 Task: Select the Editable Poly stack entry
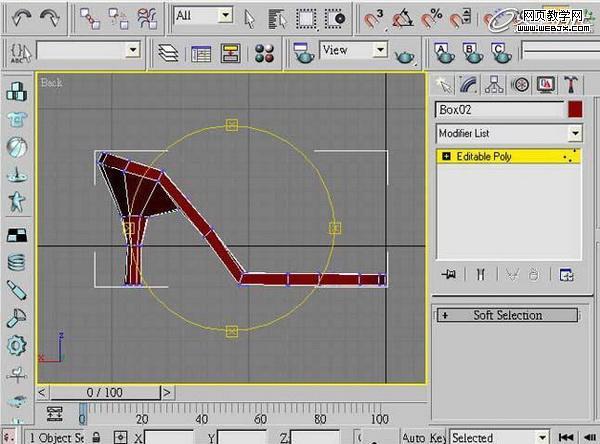(509, 157)
